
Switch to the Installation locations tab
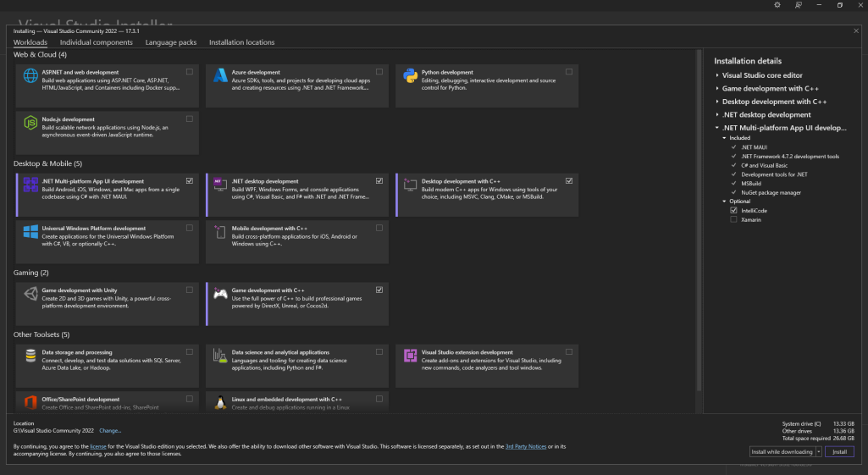tap(242, 42)
